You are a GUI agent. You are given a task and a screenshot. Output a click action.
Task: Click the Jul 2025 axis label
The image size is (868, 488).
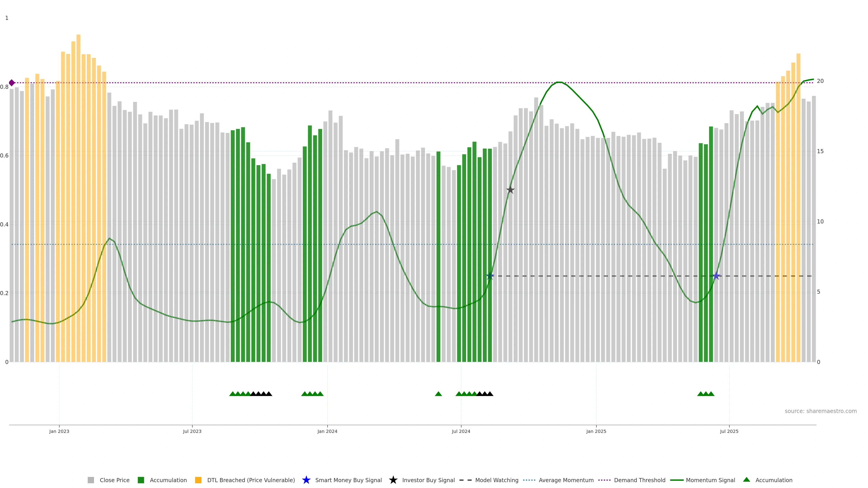point(729,432)
